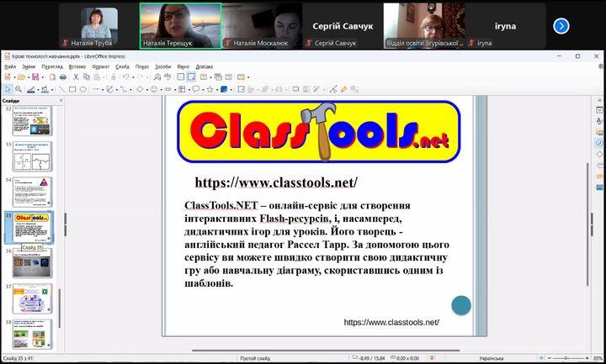Select the Connectors tool
Screen dimensions: 606x364
click(123, 90)
